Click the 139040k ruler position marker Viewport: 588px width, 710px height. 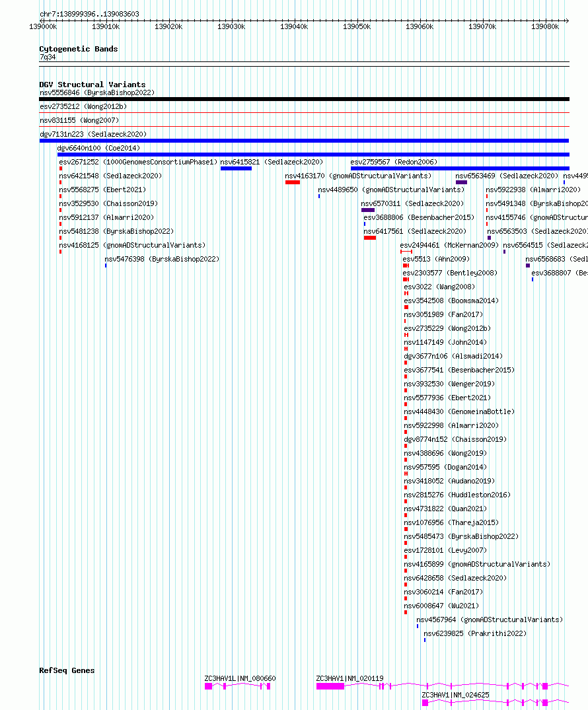click(x=294, y=26)
